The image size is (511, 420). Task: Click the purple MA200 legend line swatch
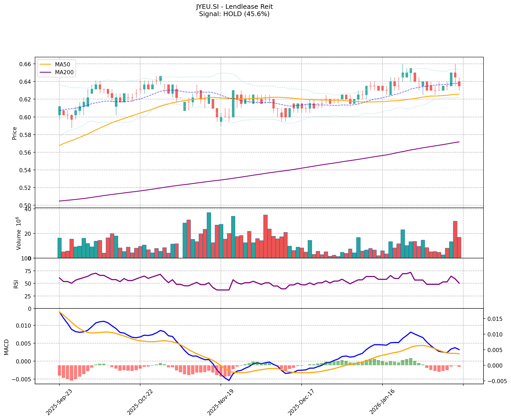pos(46,72)
